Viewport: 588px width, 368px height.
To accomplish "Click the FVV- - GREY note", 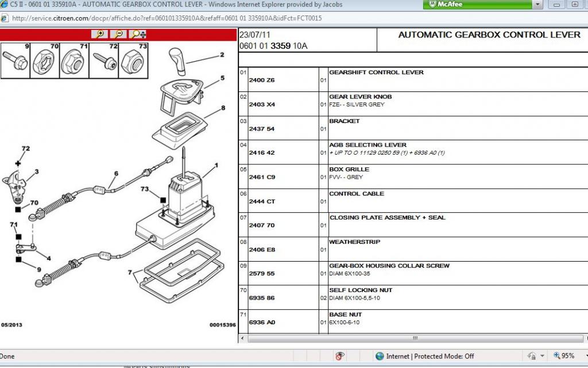I will 346,177.
